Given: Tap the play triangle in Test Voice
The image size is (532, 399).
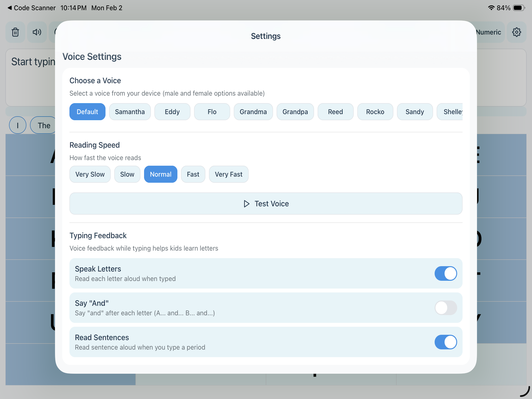Looking at the screenshot, I should tap(246, 204).
